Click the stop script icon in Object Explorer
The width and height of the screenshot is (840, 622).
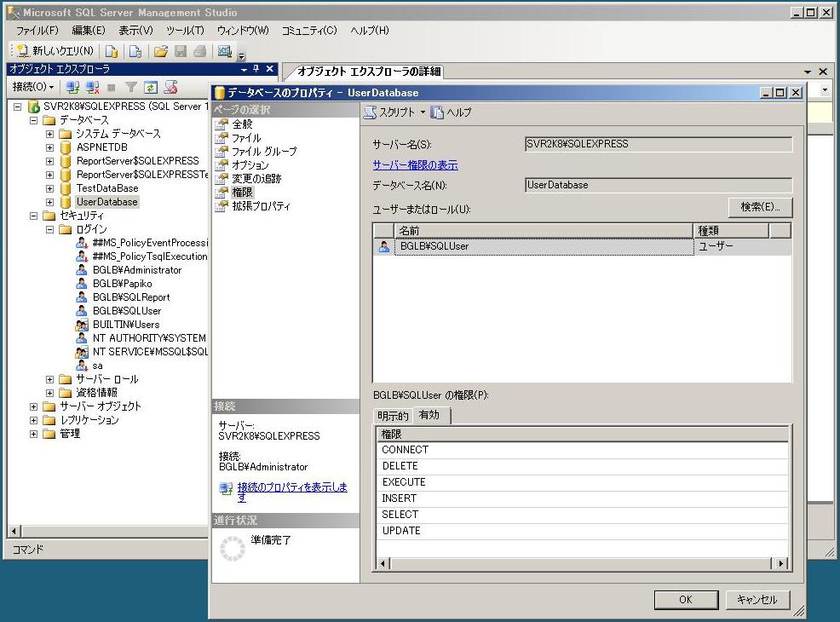171,87
